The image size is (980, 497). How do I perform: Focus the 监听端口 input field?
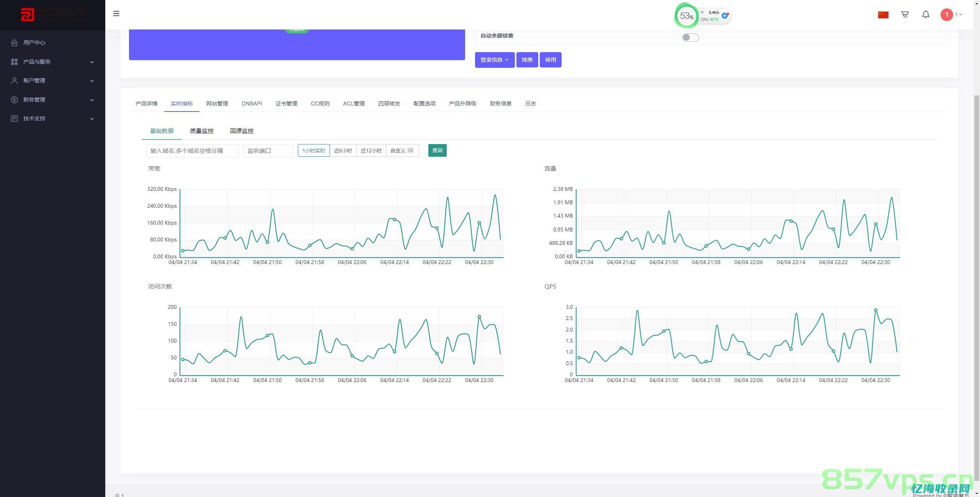click(x=268, y=151)
